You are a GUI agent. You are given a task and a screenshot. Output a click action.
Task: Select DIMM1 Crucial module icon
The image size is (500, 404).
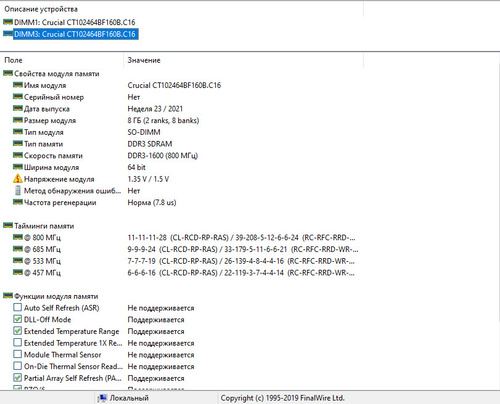(8, 22)
